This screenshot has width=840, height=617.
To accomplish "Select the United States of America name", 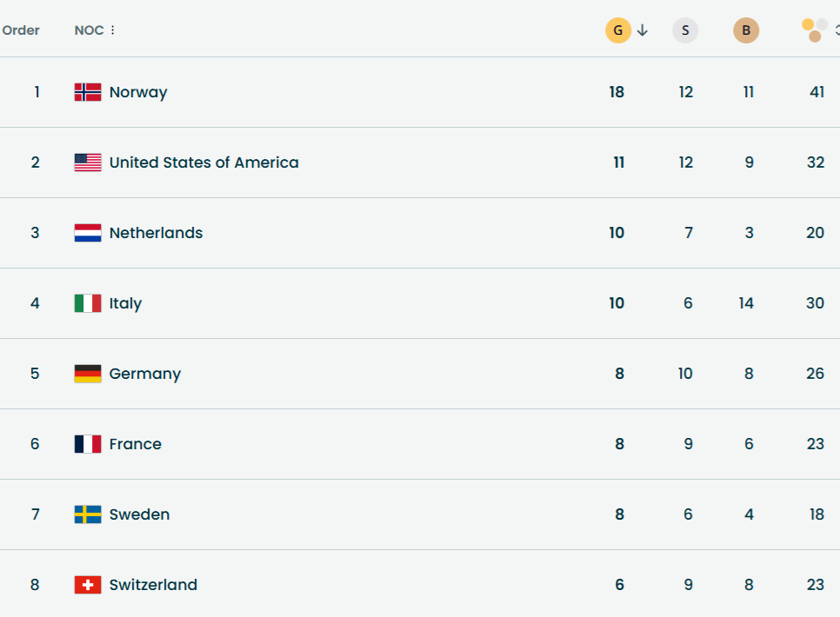I will click(203, 163).
